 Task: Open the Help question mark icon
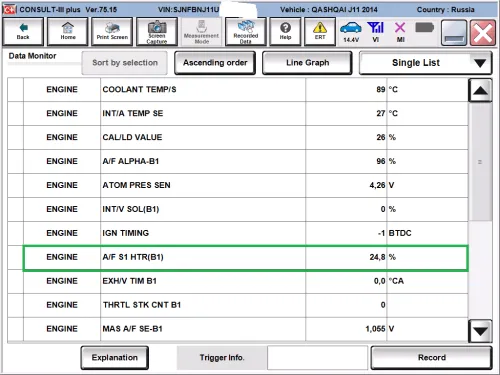click(285, 31)
